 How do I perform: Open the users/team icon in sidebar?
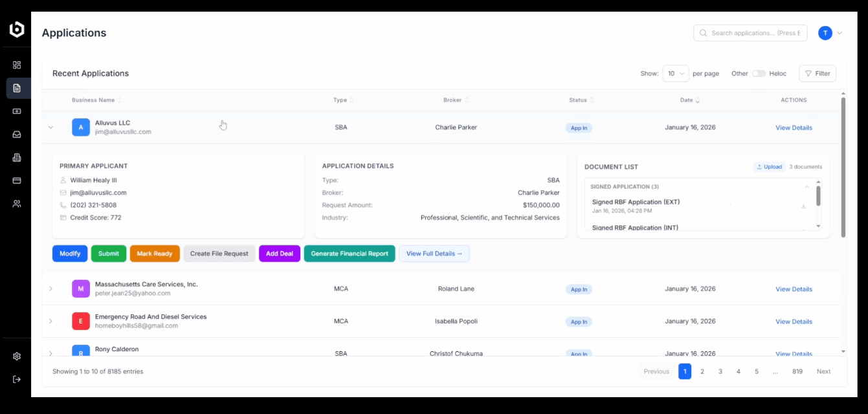coord(17,203)
